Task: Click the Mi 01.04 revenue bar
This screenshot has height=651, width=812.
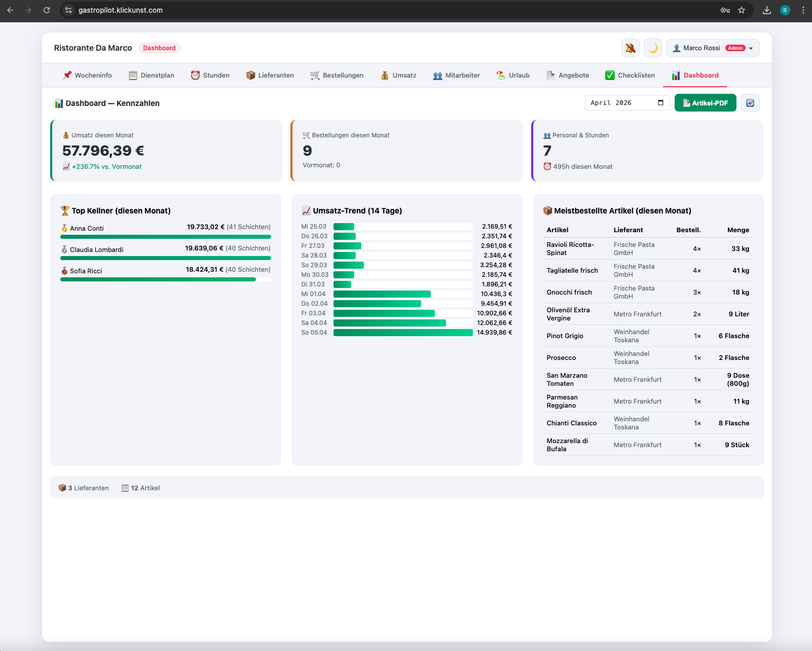Action: (382, 294)
